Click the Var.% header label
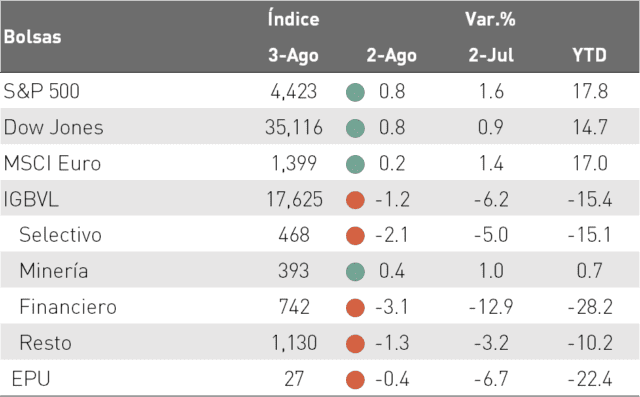 [x=490, y=19]
